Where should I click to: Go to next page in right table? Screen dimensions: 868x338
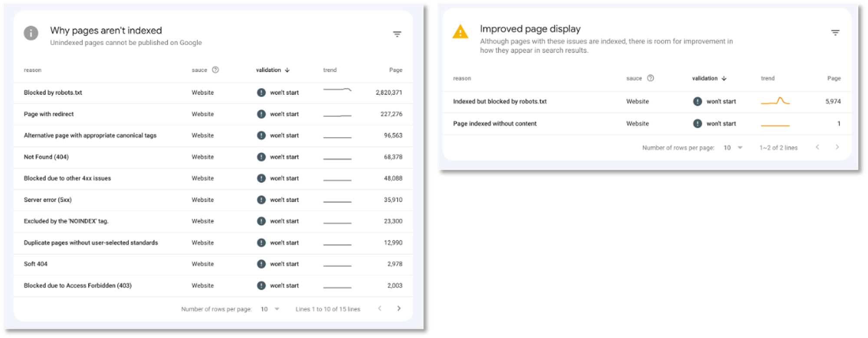(x=837, y=147)
